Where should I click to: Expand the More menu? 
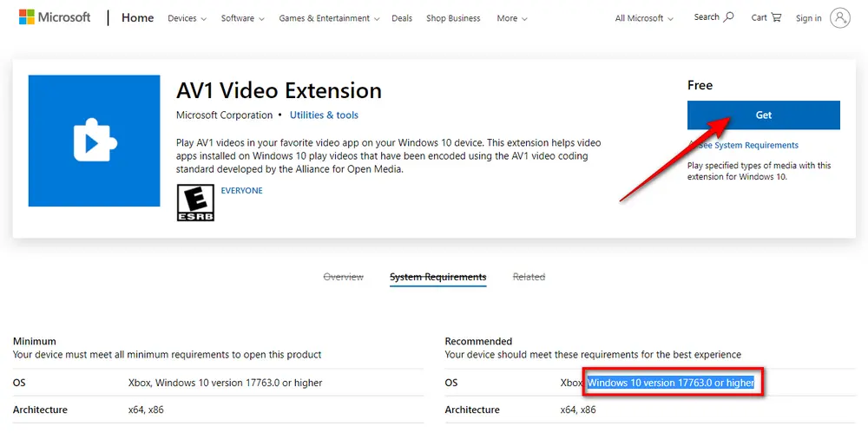[x=512, y=18]
